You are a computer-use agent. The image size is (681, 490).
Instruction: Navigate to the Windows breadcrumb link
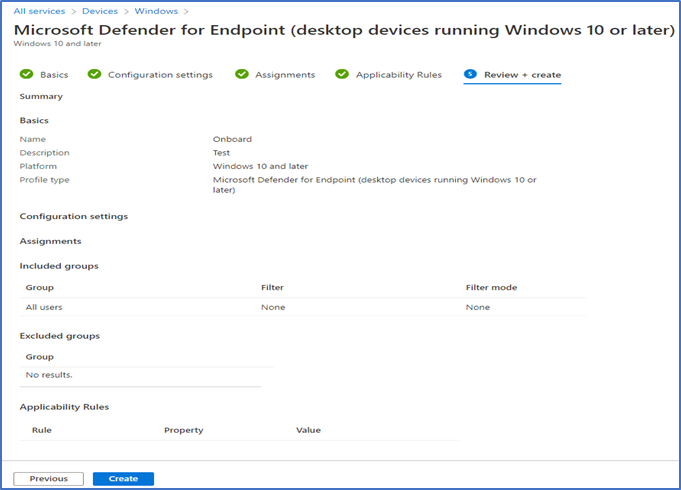156,11
